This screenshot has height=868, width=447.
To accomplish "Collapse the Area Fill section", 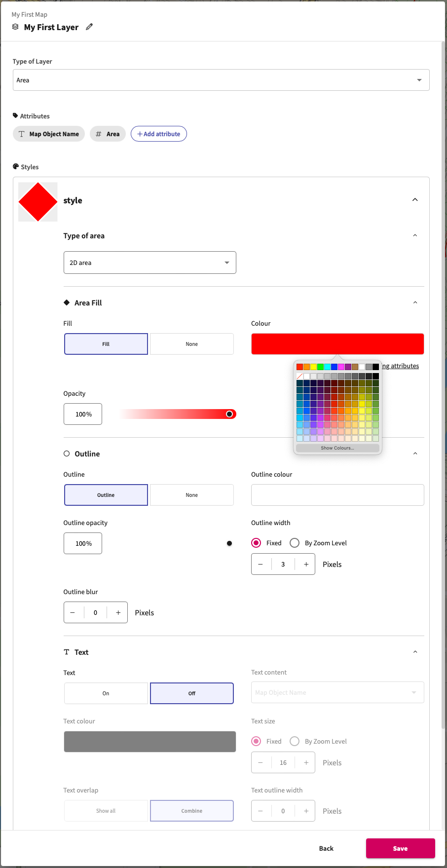I will (x=415, y=302).
